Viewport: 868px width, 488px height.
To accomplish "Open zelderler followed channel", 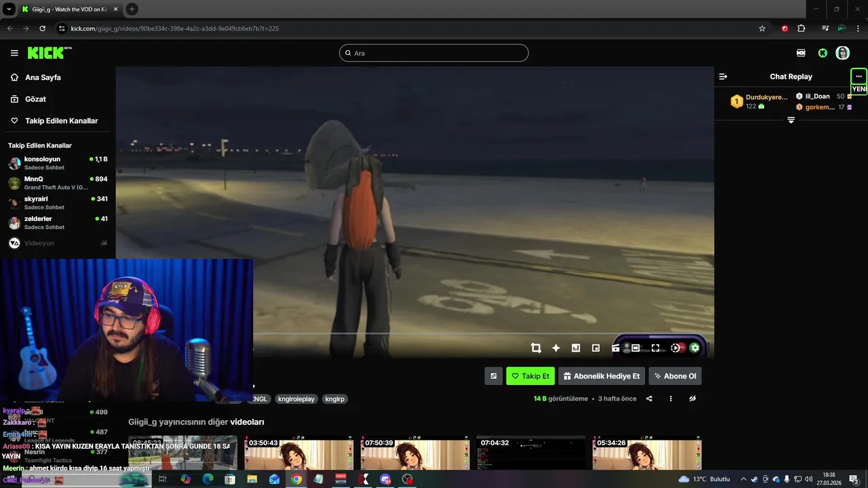I will click(x=58, y=223).
